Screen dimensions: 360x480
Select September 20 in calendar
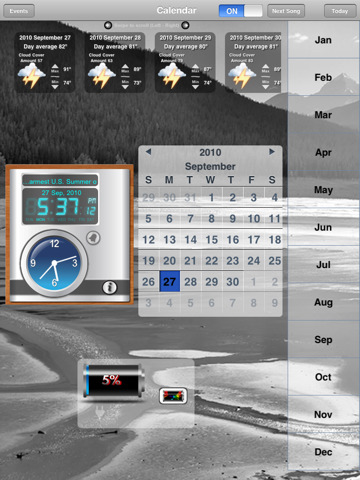[x=170, y=260]
